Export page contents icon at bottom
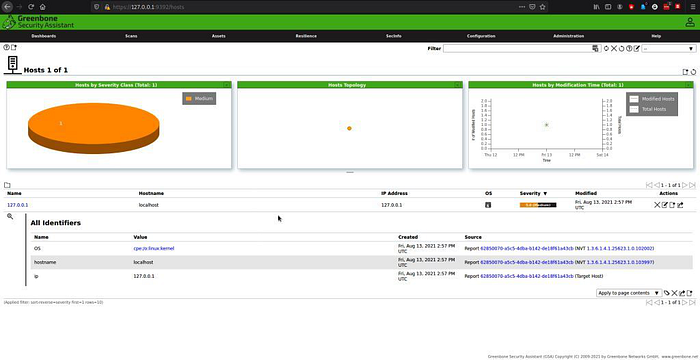The height and width of the screenshot is (360, 700). tap(682, 293)
